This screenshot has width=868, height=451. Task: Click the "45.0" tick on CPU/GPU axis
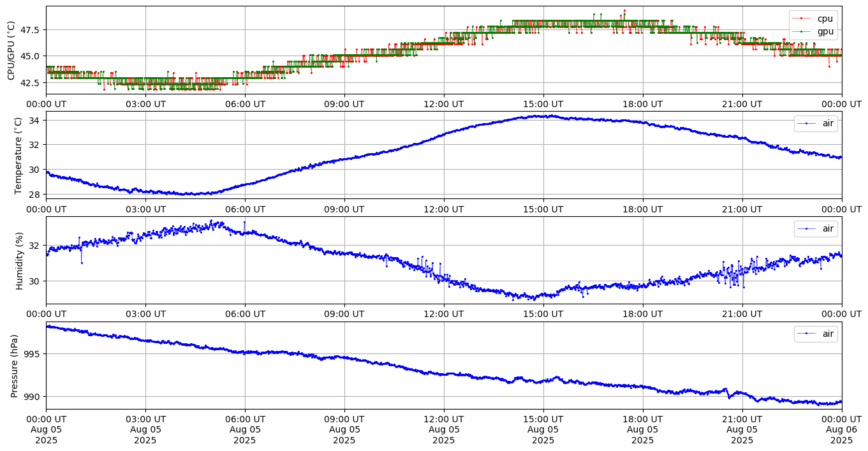click(x=31, y=56)
